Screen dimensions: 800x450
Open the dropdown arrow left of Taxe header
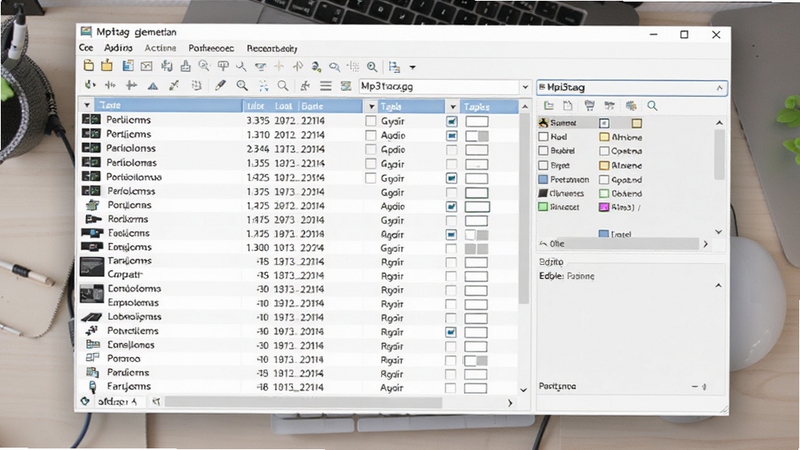pyautogui.click(x=87, y=105)
